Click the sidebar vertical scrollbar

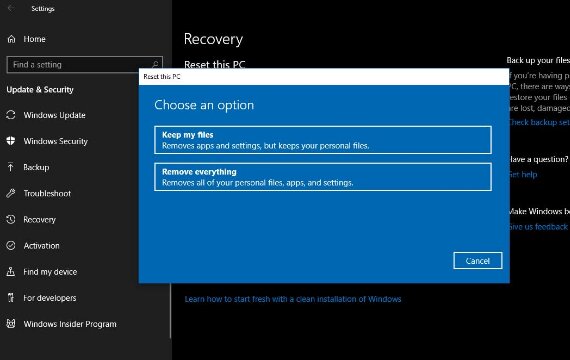coord(170,311)
